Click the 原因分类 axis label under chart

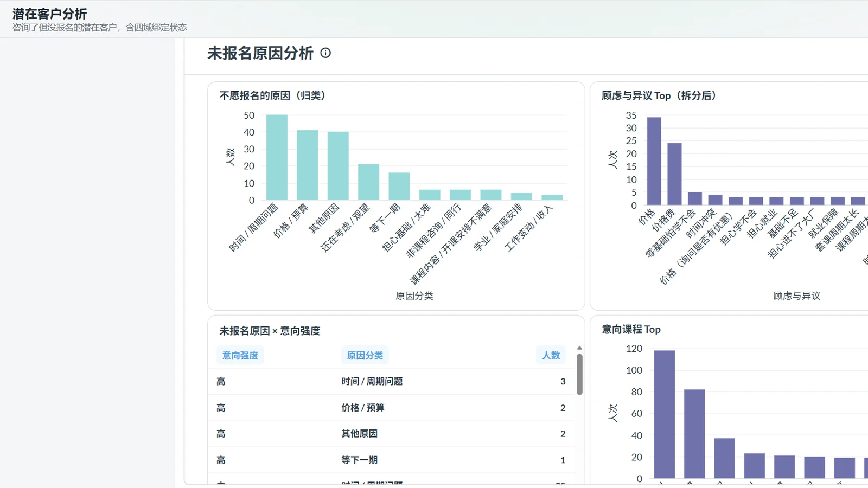tap(414, 296)
